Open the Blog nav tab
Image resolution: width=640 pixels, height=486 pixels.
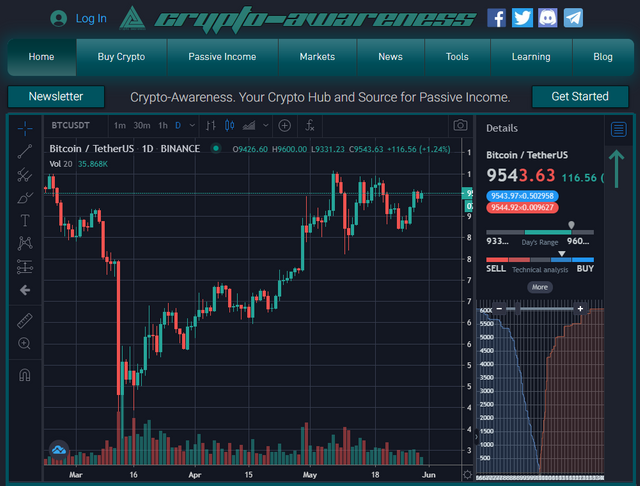603,57
